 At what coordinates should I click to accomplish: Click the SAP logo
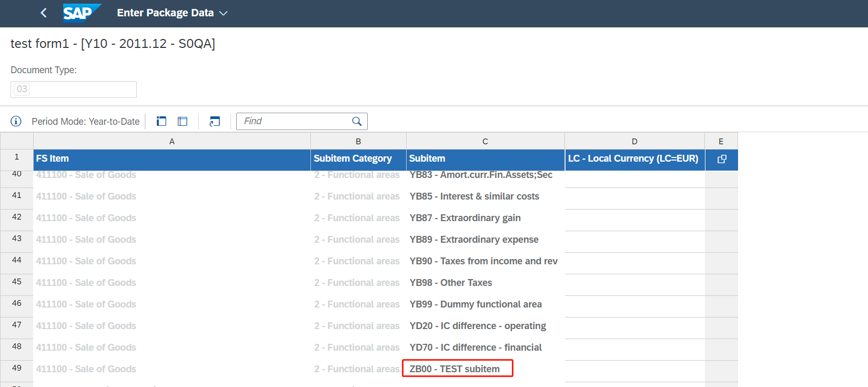[x=82, y=13]
